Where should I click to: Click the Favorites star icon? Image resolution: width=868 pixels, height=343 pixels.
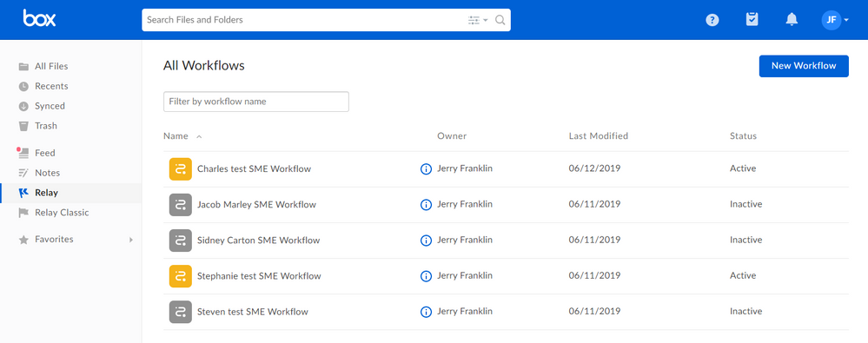pos(23,240)
